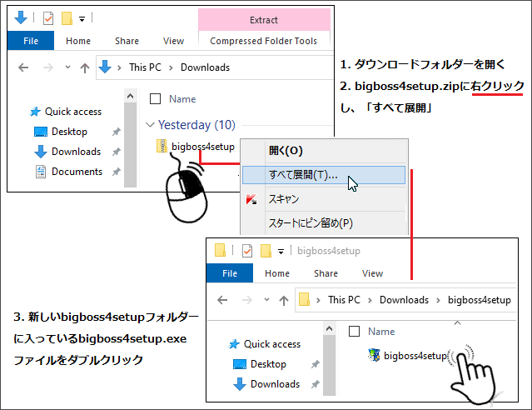Choose すべて展開(T)... from context menu

tap(324, 175)
